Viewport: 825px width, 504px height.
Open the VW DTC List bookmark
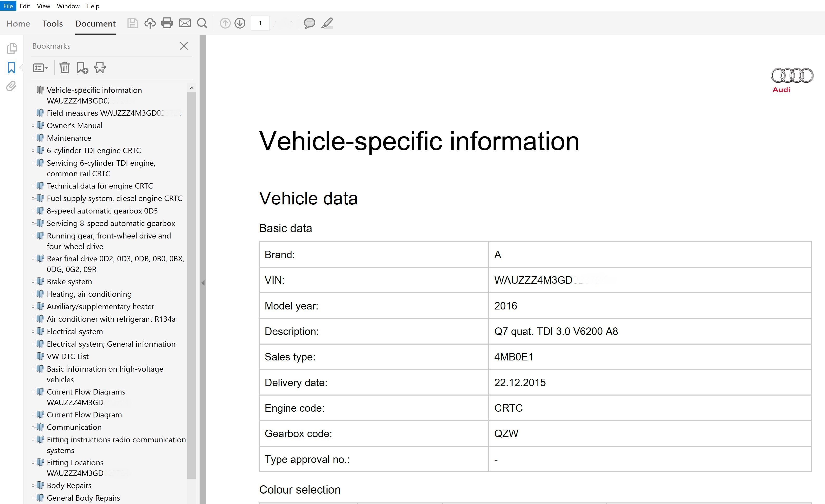click(x=68, y=356)
